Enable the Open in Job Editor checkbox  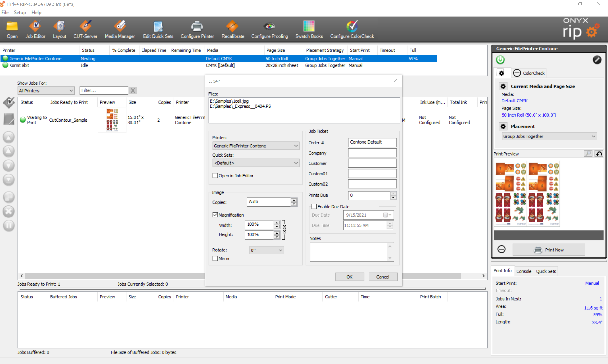(x=215, y=176)
